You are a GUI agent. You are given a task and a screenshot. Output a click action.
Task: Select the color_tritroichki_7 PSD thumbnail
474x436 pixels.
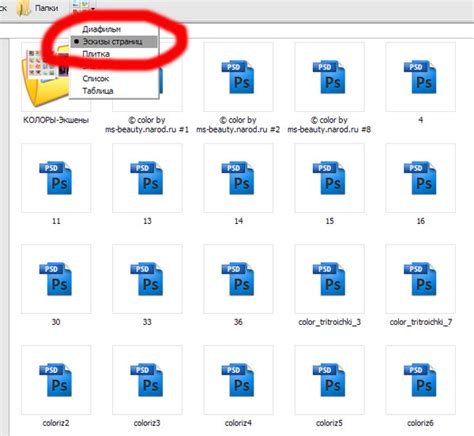tap(420, 279)
